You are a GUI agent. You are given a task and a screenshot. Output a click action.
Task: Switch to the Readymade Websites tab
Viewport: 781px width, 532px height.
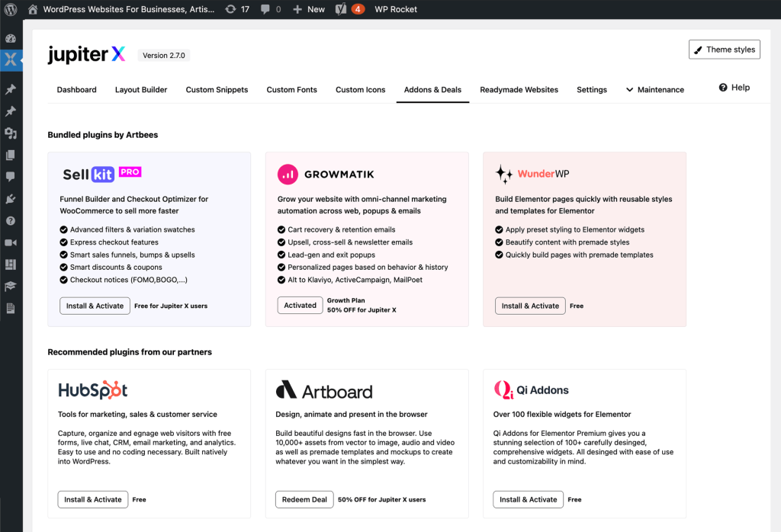519,89
